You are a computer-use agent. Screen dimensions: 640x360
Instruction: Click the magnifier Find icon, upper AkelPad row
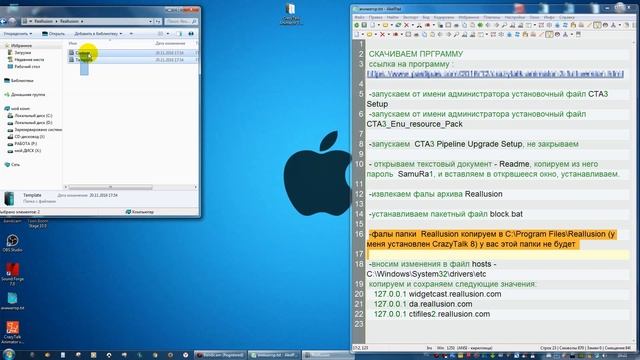[504, 25]
